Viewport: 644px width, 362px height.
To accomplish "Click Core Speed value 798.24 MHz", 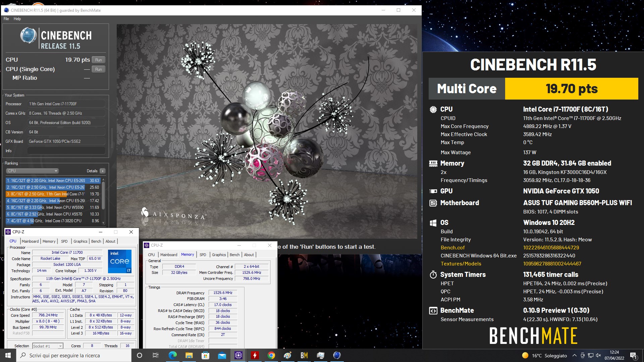I will [x=48, y=315].
